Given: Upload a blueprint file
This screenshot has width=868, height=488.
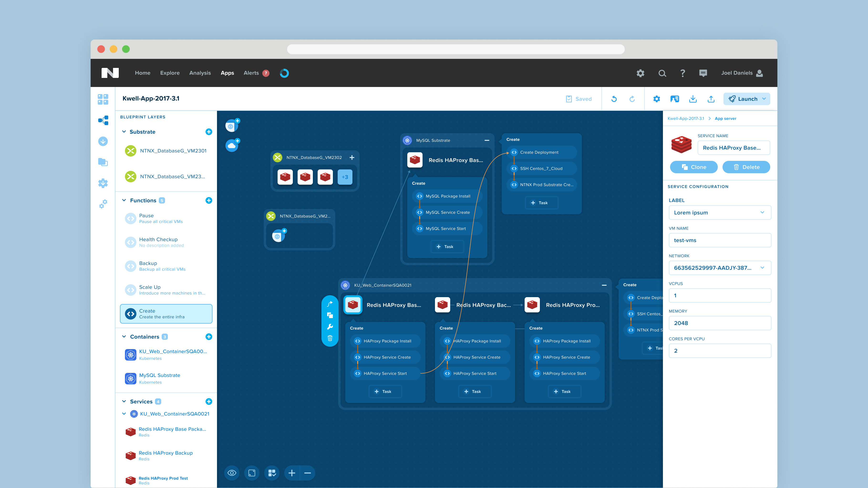Looking at the screenshot, I should [x=711, y=99].
